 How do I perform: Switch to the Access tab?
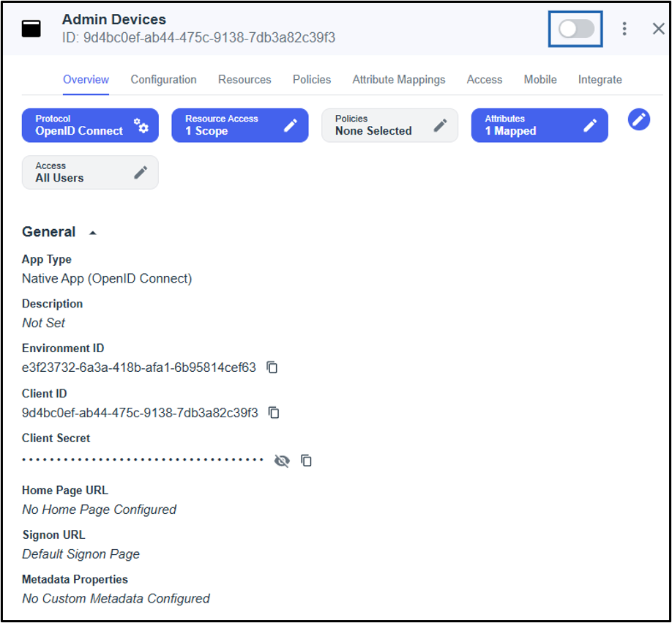[x=485, y=80]
